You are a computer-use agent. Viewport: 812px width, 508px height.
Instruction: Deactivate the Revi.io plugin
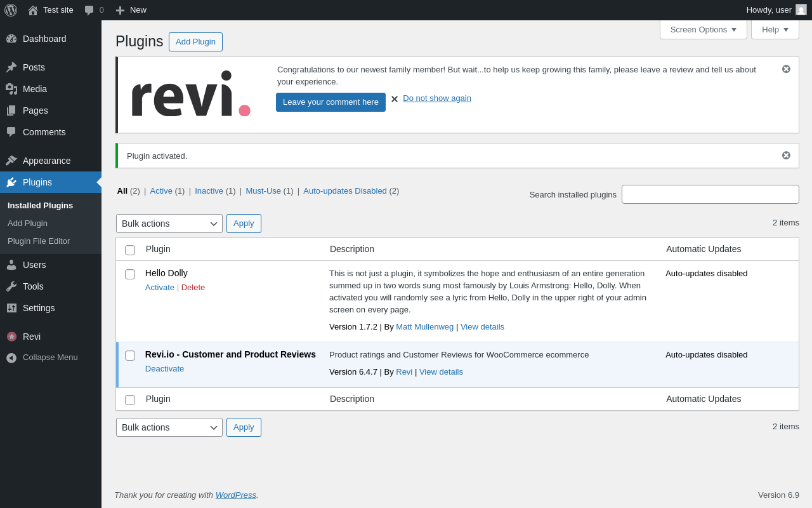tap(164, 369)
